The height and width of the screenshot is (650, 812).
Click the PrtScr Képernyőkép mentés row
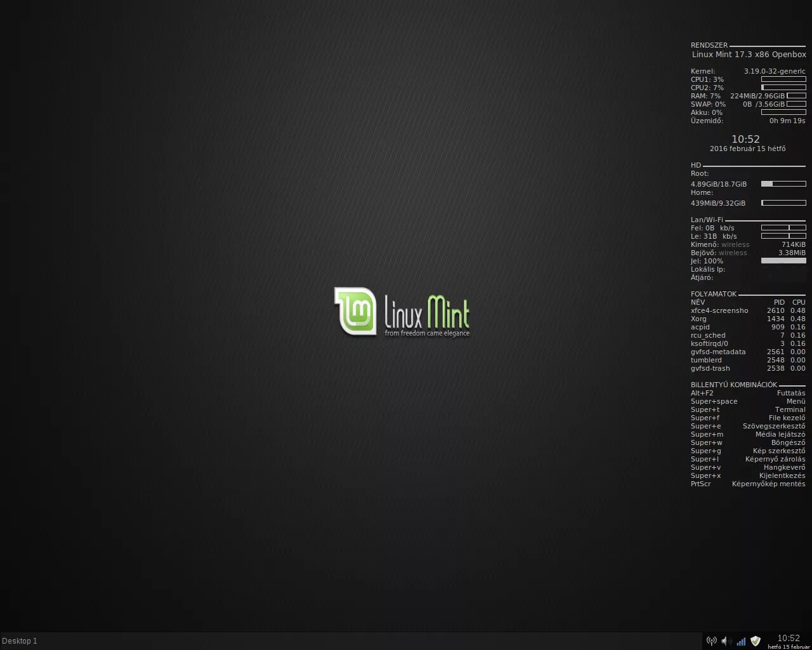pyautogui.click(x=748, y=484)
